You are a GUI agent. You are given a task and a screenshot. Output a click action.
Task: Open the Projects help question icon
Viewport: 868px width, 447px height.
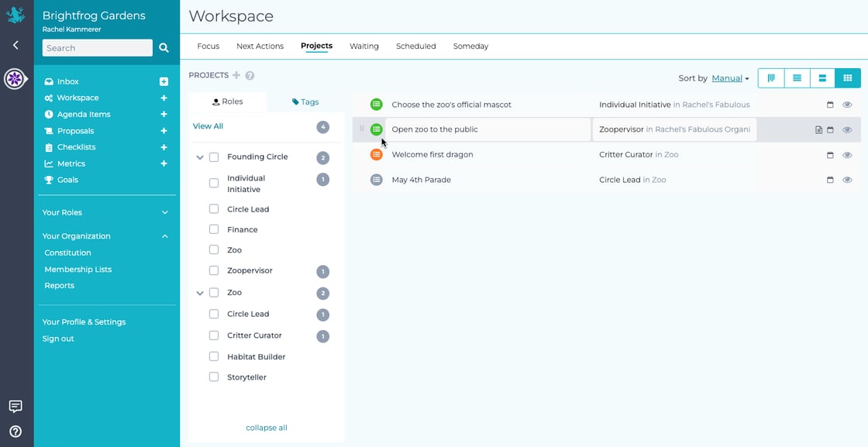click(250, 76)
